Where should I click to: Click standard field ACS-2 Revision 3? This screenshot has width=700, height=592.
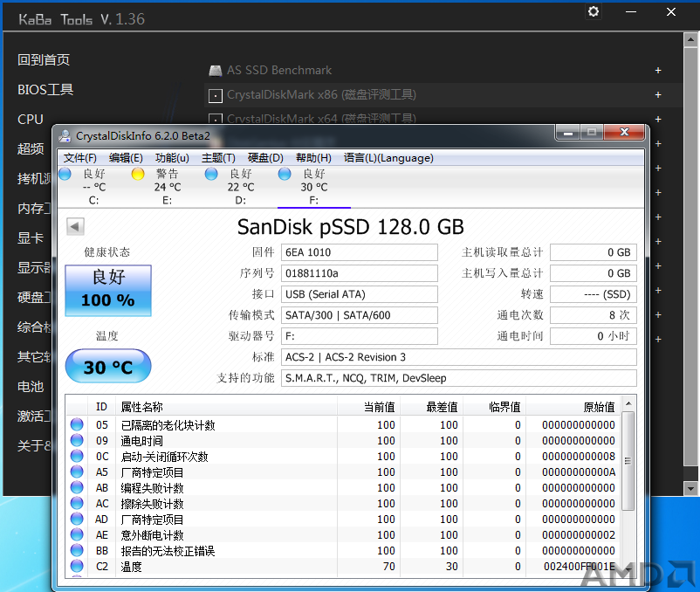tap(459, 357)
